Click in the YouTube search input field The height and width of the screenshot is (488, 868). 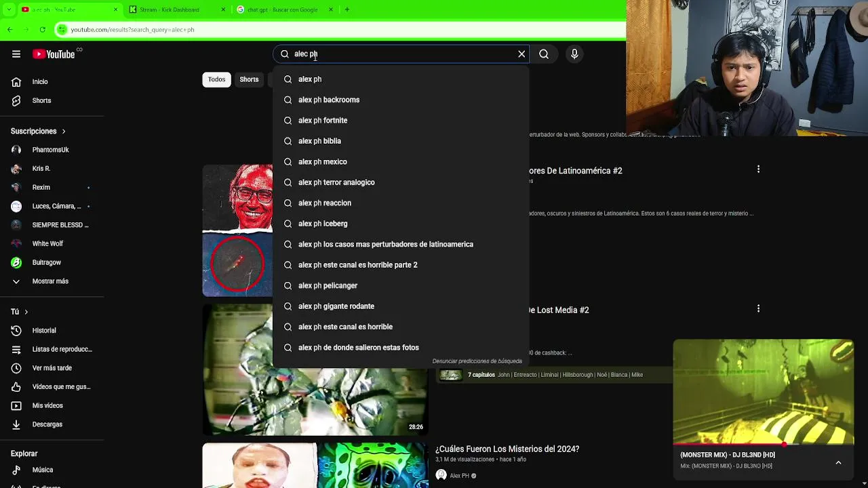coord(400,54)
